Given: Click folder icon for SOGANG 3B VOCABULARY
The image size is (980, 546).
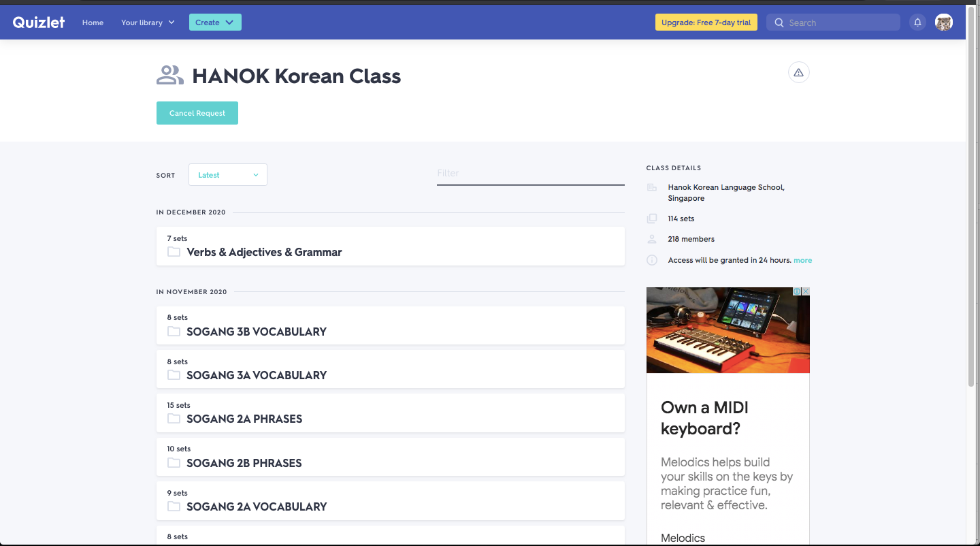Looking at the screenshot, I should [174, 332].
